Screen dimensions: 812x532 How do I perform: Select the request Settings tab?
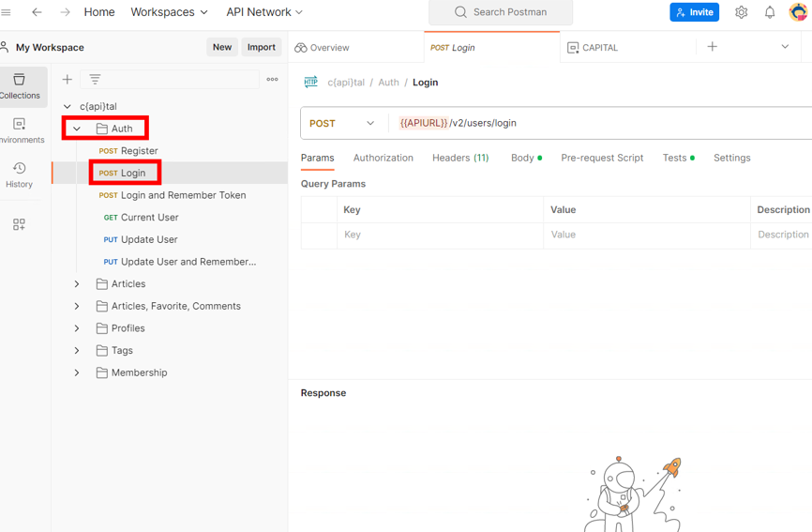(731, 158)
